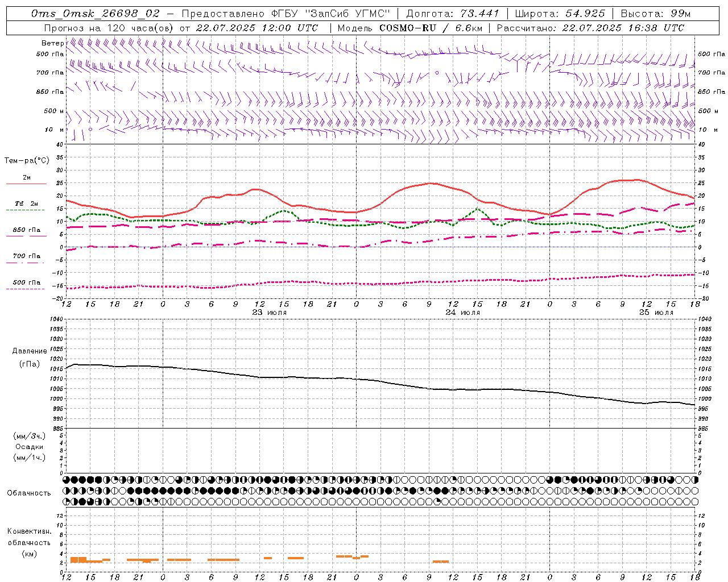Click the '700 гПа' temperature legend entry
The height and width of the screenshot is (582, 728).
(x=27, y=256)
